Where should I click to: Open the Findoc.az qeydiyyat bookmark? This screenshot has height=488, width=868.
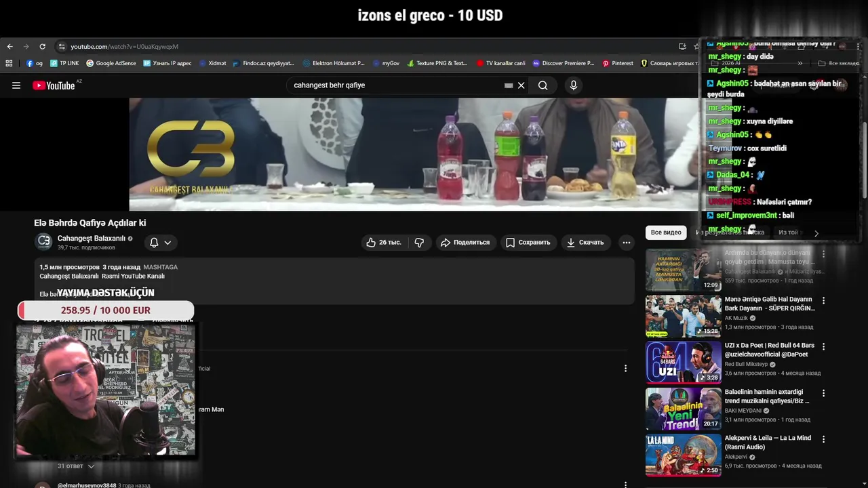tap(264, 63)
